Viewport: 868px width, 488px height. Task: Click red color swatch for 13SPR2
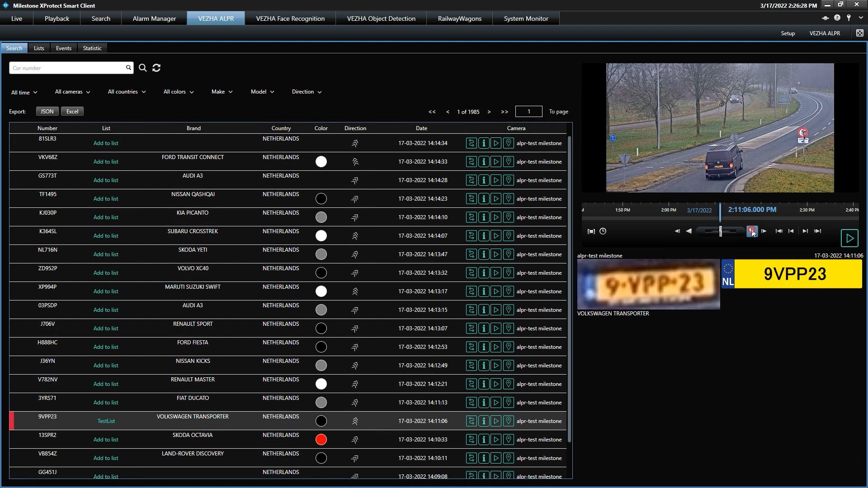[x=321, y=440]
